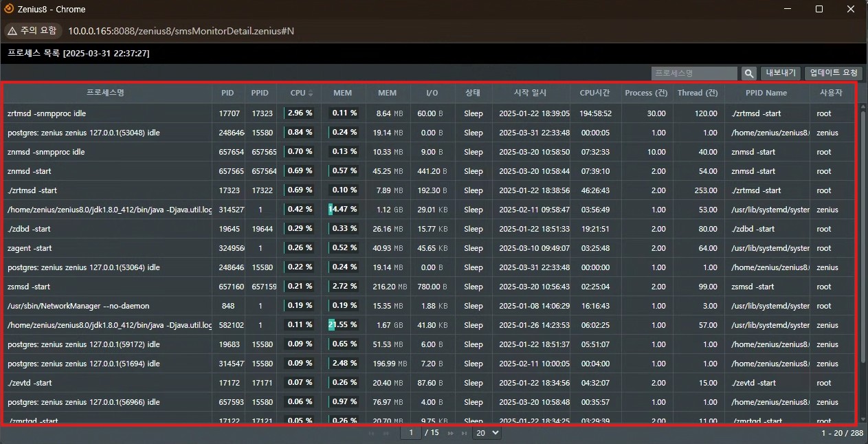Sort by PPID Name column header
The width and height of the screenshot is (868, 444).
click(x=766, y=93)
